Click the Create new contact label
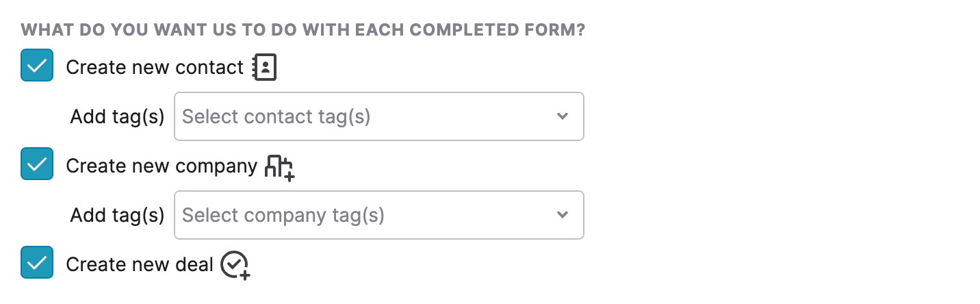This screenshot has width=980, height=304. pyautogui.click(x=155, y=68)
